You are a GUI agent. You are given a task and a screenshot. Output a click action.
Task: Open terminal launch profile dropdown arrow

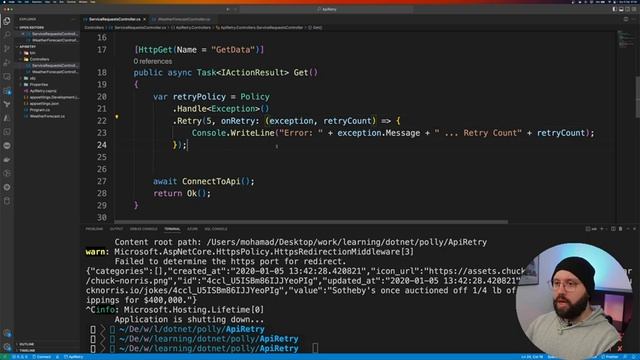pyautogui.click(x=607, y=229)
